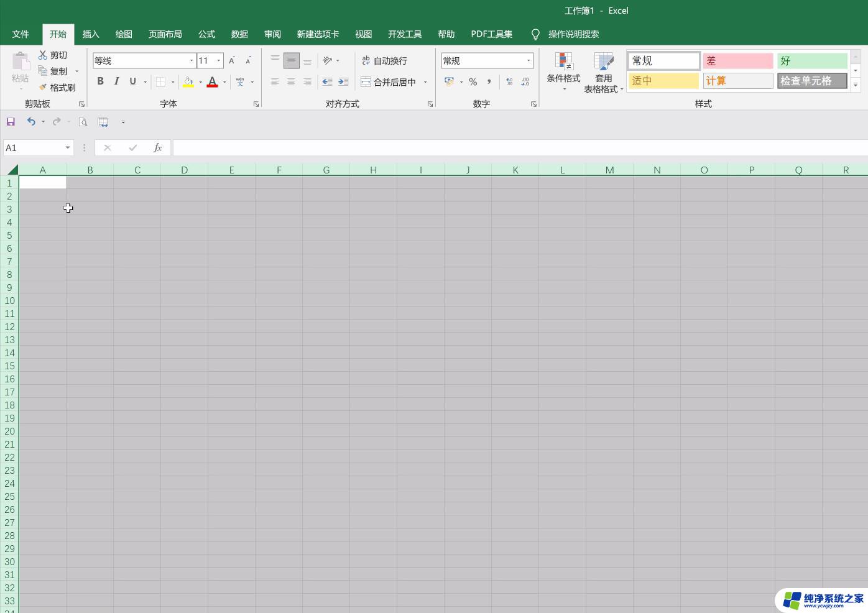The image size is (868, 613).
Task: Open Format as Table (套用表格格式)
Action: click(603, 73)
